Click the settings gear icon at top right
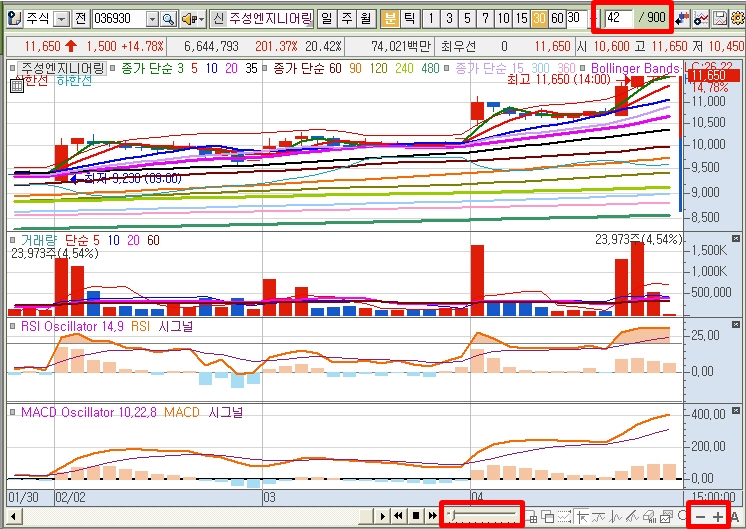The width and height of the screenshot is (746, 529). [x=737, y=19]
